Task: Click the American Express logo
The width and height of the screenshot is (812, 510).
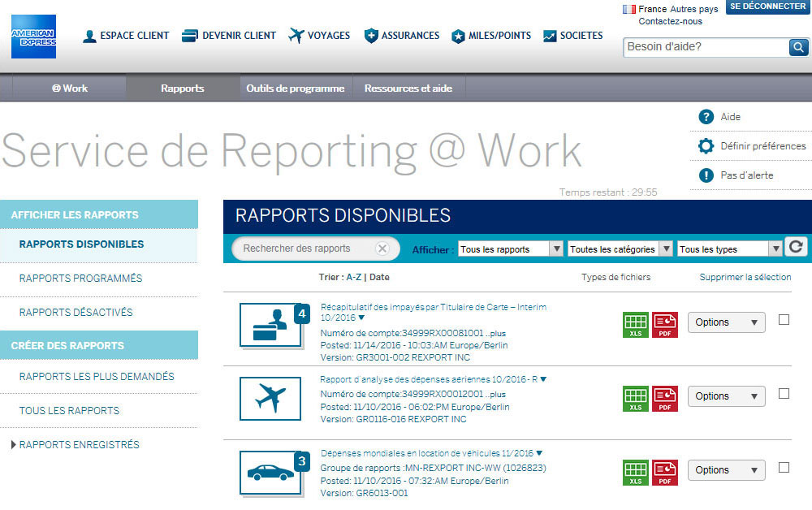Action: tap(33, 37)
